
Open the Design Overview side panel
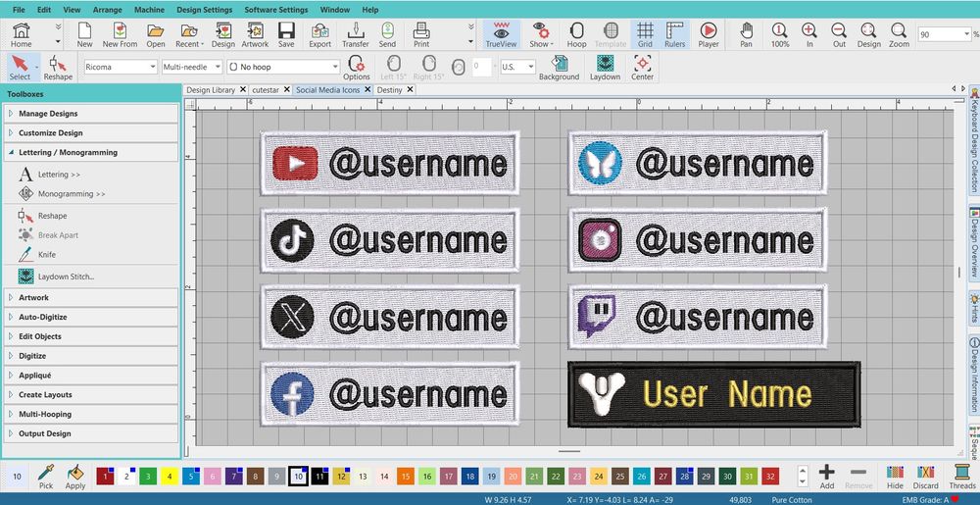click(x=974, y=242)
